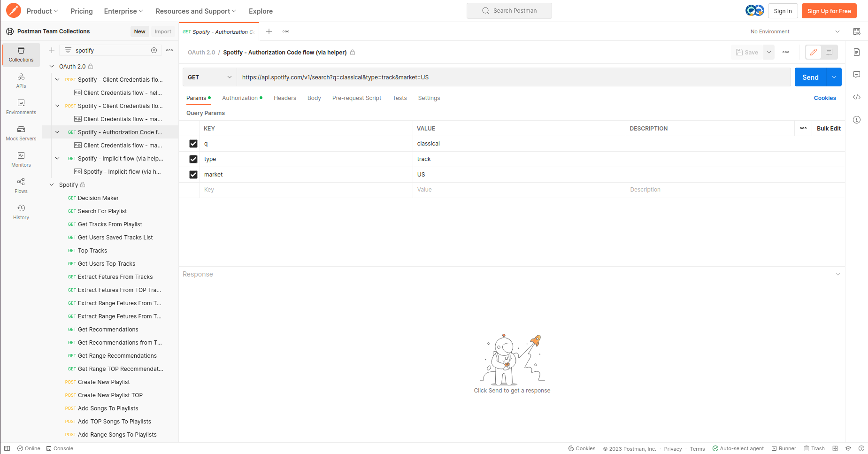
Task: Switch to the Pre-request Script tab
Action: (x=356, y=98)
